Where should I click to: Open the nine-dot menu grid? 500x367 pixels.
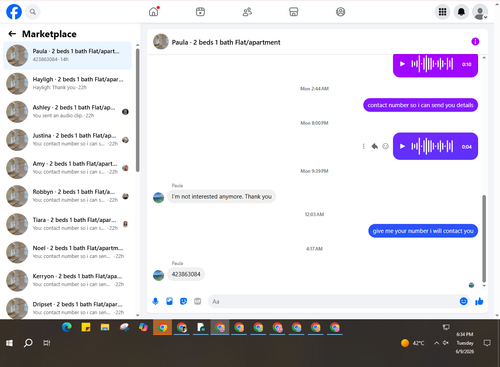click(x=442, y=12)
